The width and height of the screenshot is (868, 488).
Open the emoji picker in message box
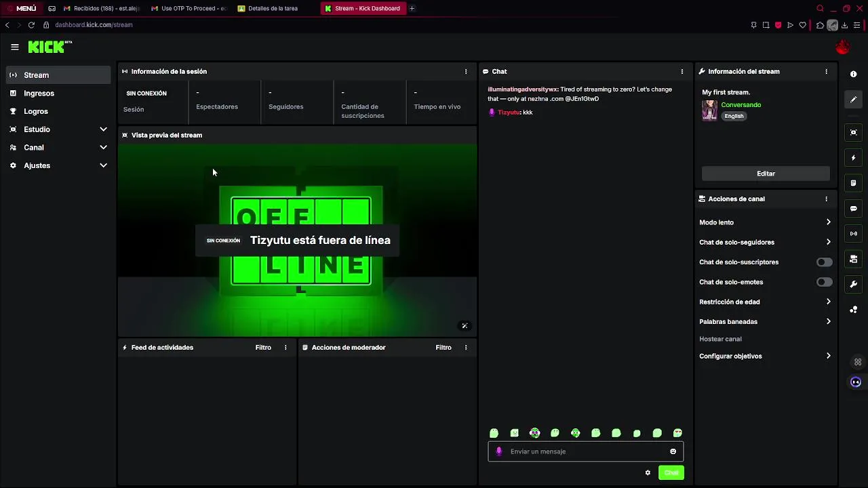673,451
